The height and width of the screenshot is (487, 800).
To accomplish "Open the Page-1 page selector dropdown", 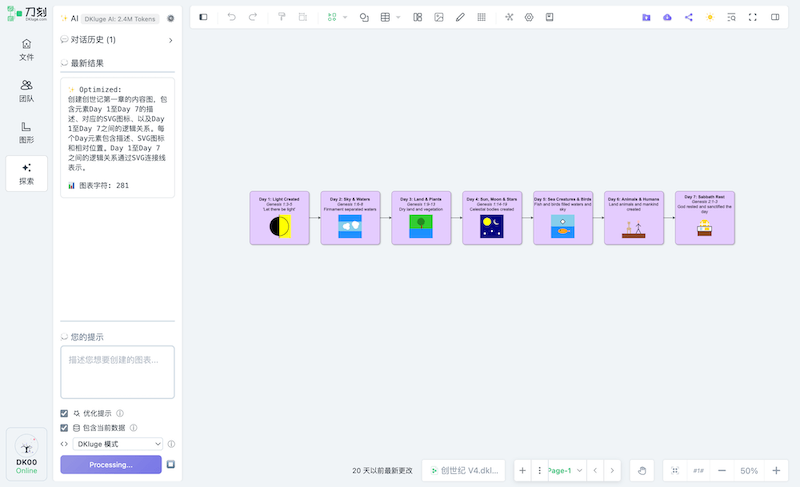I will 563,470.
